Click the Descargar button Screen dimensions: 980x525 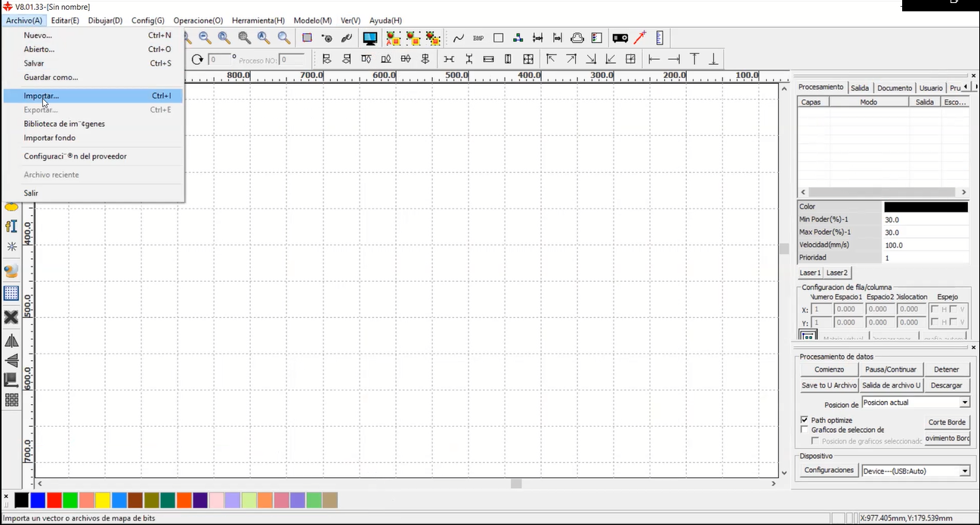point(947,385)
